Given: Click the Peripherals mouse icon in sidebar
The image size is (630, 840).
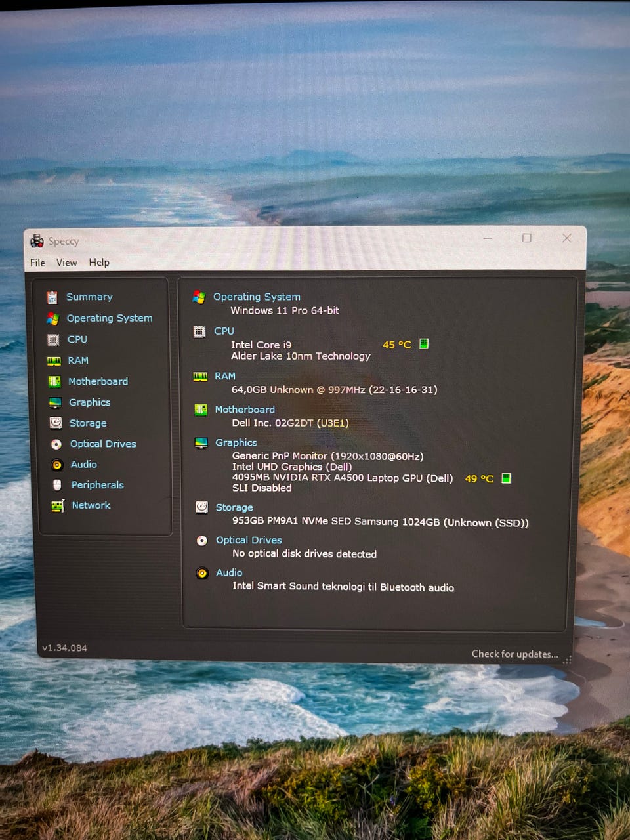Looking at the screenshot, I should coord(57,485).
